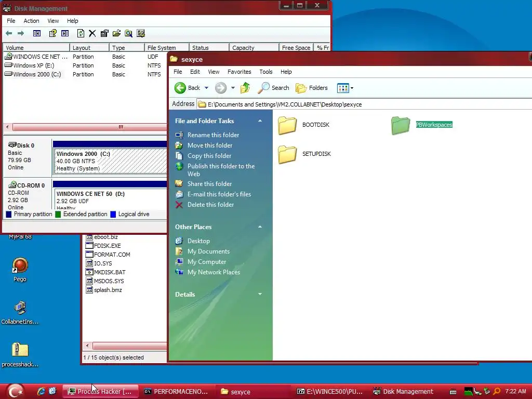
Task: Click Disk Management toolbar Forward arrow
Action: pos(21,33)
